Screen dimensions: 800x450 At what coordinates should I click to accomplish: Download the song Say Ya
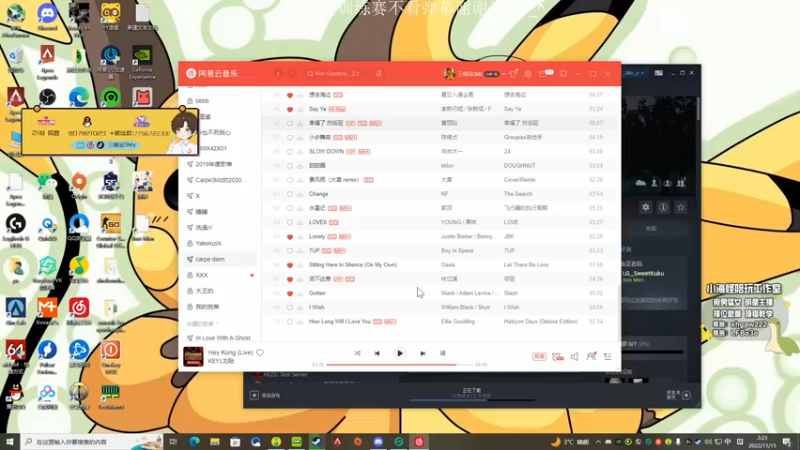tap(300, 109)
